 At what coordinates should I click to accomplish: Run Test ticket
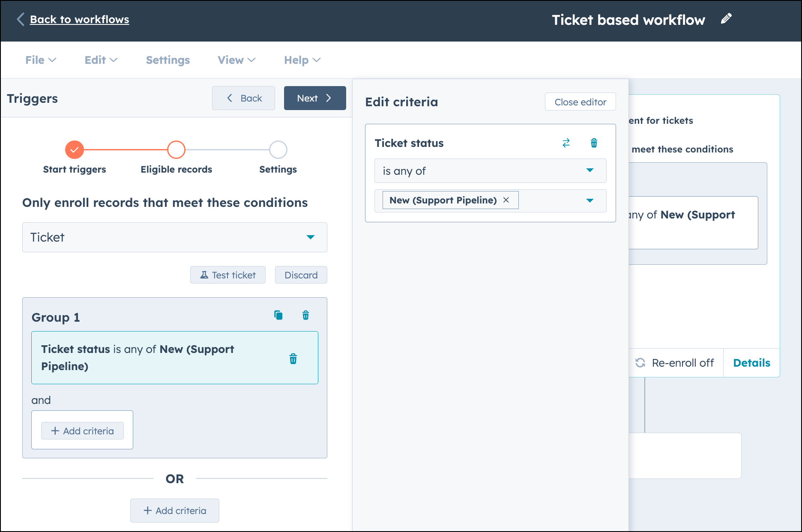(227, 275)
